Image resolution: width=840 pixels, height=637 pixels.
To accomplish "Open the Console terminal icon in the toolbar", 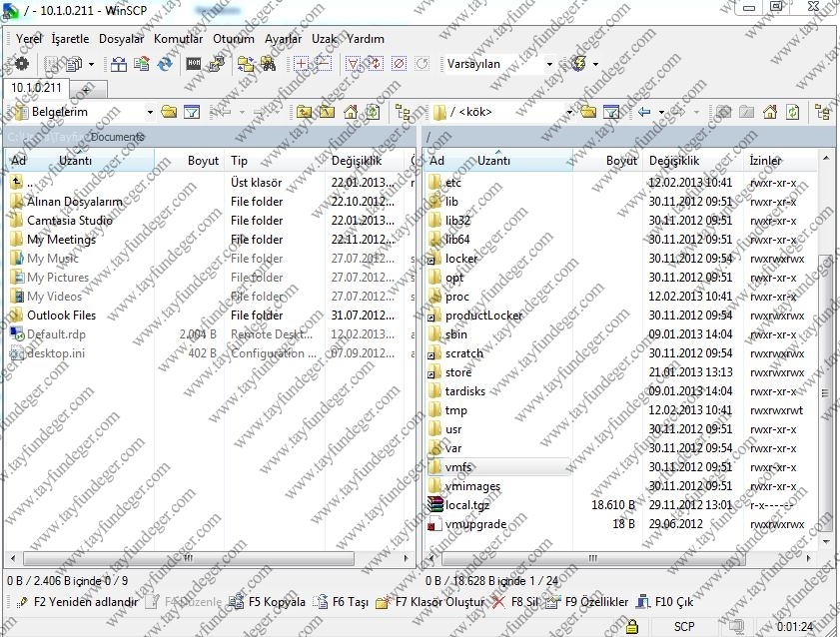I will pos(194,64).
